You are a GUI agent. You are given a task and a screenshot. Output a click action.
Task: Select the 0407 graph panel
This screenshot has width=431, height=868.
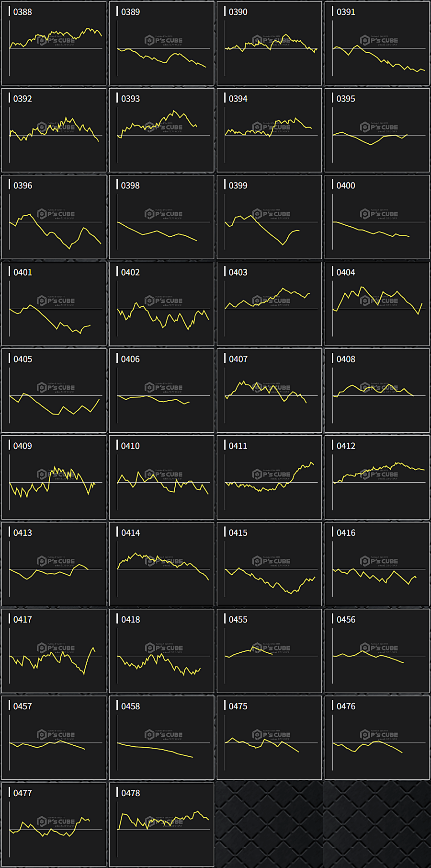tap(269, 391)
